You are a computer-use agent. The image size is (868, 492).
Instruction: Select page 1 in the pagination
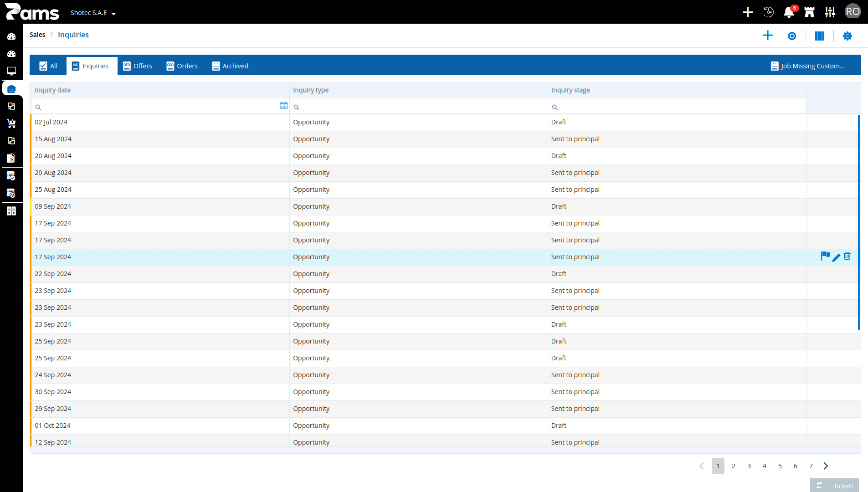coord(718,466)
